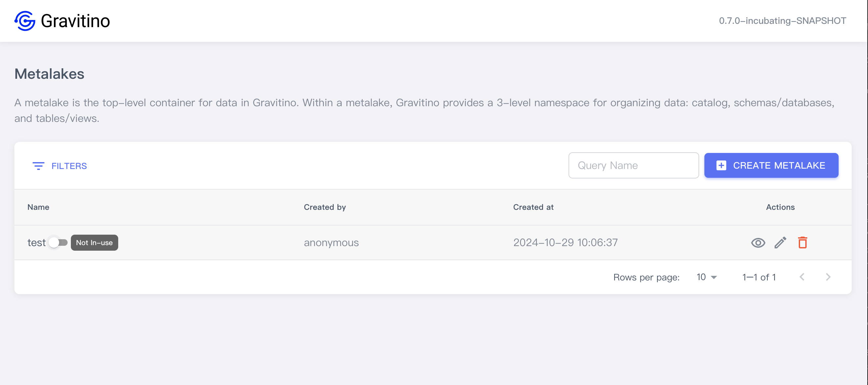The height and width of the screenshot is (385, 868).
Task: Delete the test metalake via trash icon
Action: (802, 243)
